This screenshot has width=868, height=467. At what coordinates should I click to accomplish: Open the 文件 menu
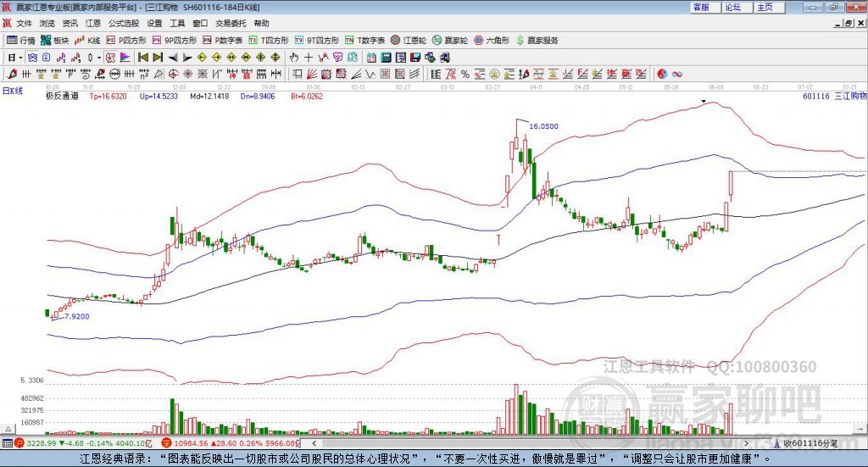coord(24,23)
